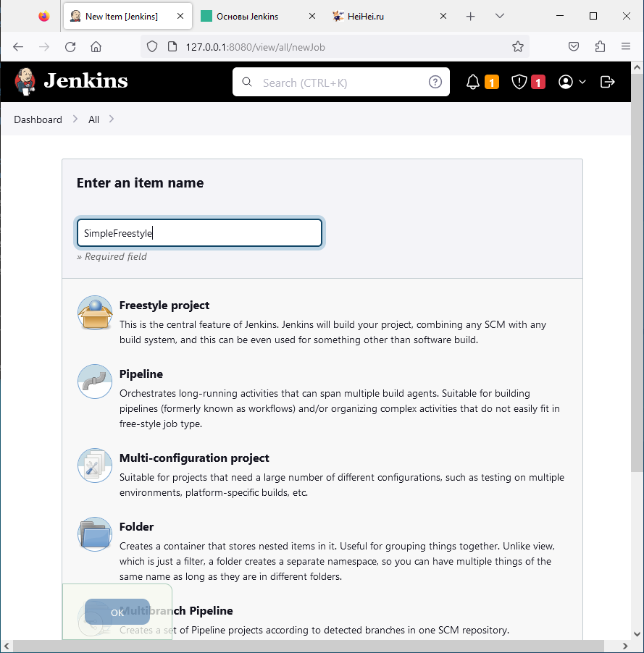The height and width of the screenshot is (653, 644).
Task: Expand chevron after Dashboard breadcrumb
Action: 75,119
